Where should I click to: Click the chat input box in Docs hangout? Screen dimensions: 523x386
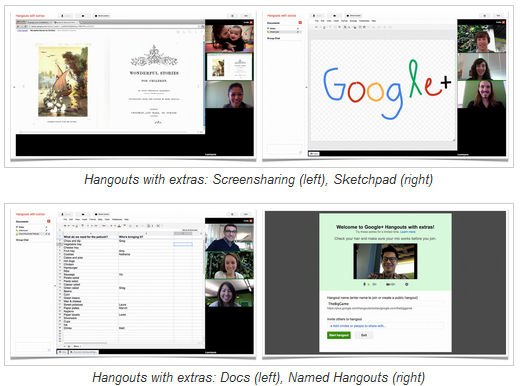[x=33, y=347]
